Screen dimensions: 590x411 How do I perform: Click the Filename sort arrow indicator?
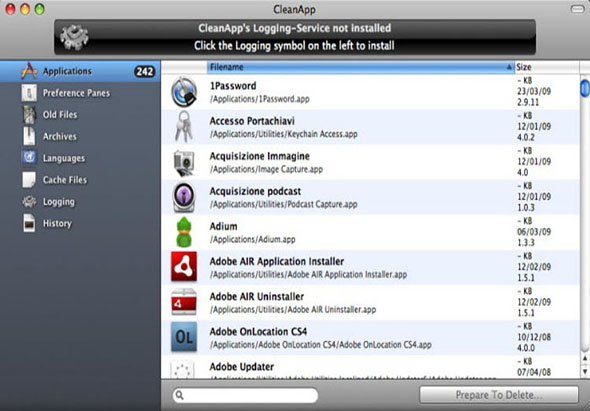pos(509,67)
